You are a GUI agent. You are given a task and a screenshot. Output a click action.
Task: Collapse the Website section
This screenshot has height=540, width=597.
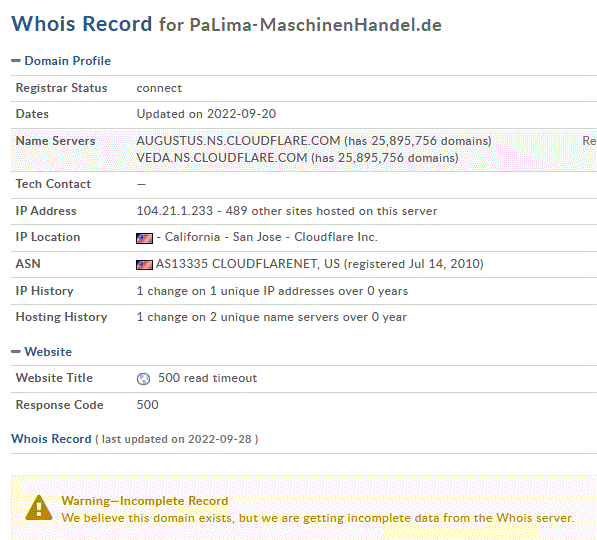(x=16, y=352)
